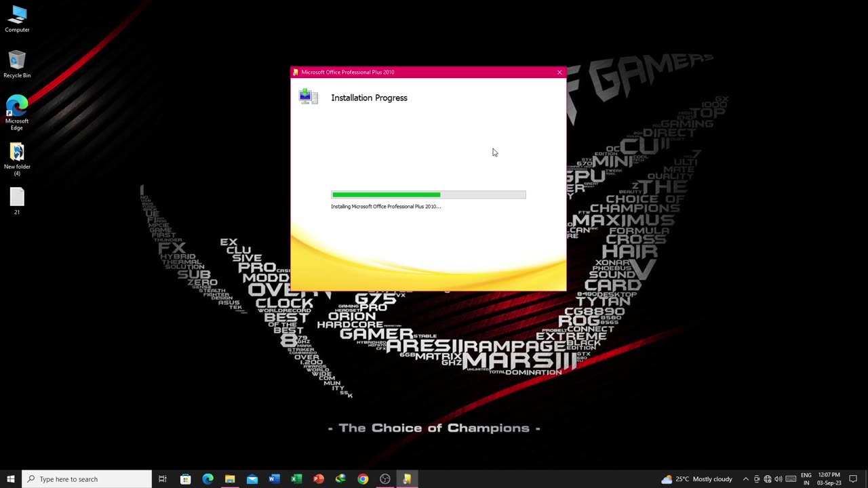
Task: Launch Microsoft Store from the taskbar
Action: [x=185, y=479]
